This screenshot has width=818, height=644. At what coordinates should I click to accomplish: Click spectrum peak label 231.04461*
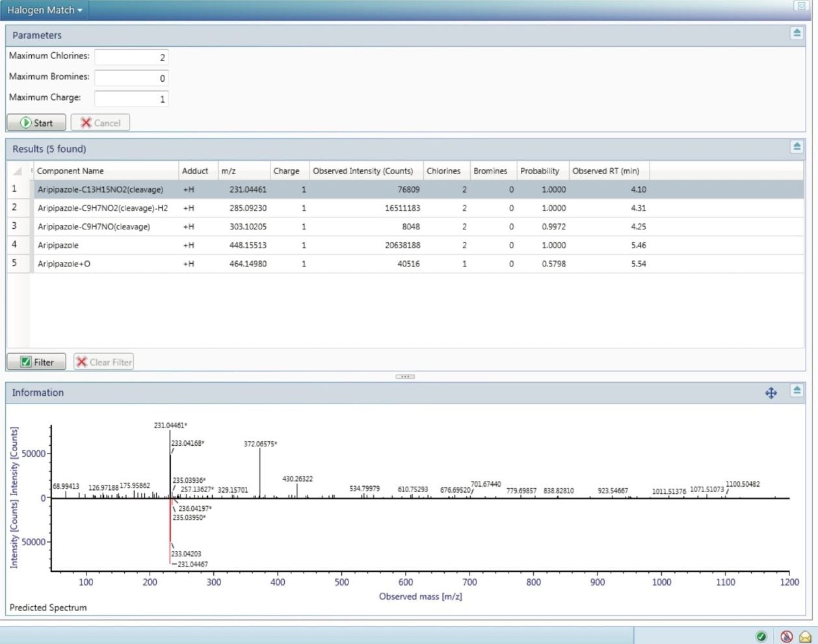point(170,426)
